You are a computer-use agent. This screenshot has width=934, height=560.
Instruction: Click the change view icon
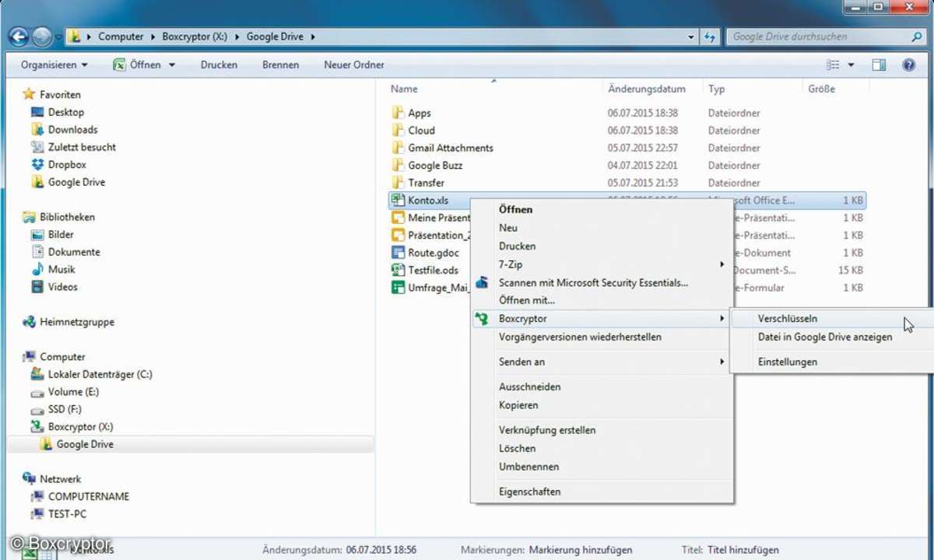click(833, 65)
